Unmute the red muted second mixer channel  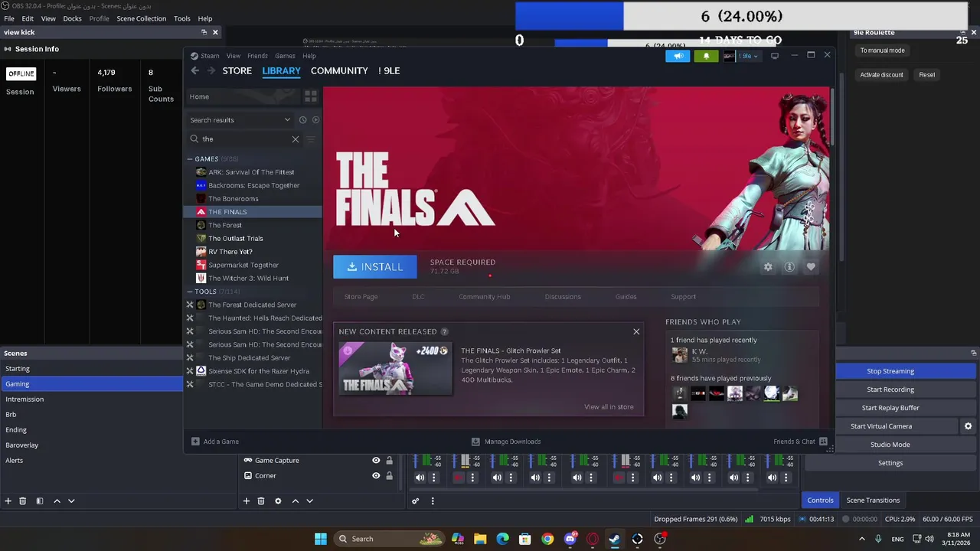[458, 478]
